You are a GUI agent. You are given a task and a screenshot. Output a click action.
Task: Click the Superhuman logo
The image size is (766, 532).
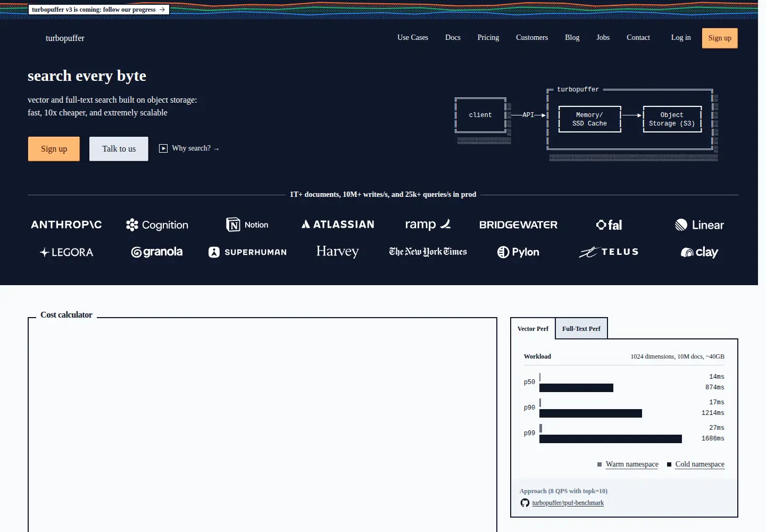(x=247, y=252)
